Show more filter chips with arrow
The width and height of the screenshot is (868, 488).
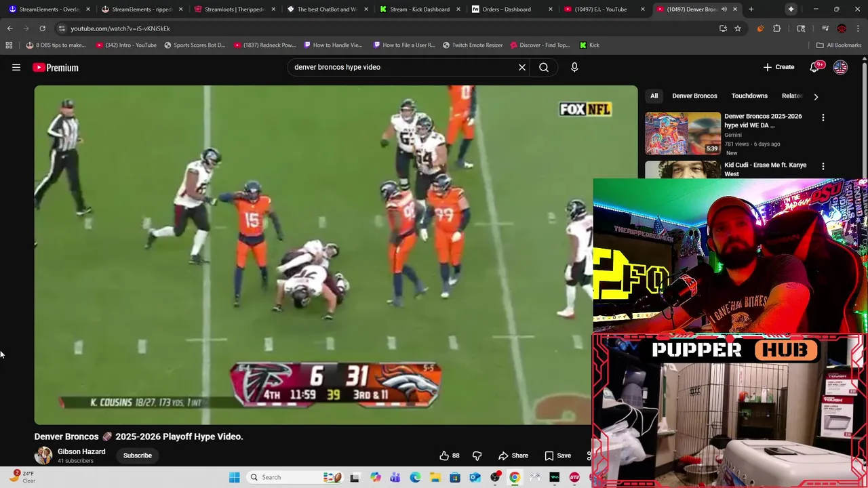tap(816, 96)
